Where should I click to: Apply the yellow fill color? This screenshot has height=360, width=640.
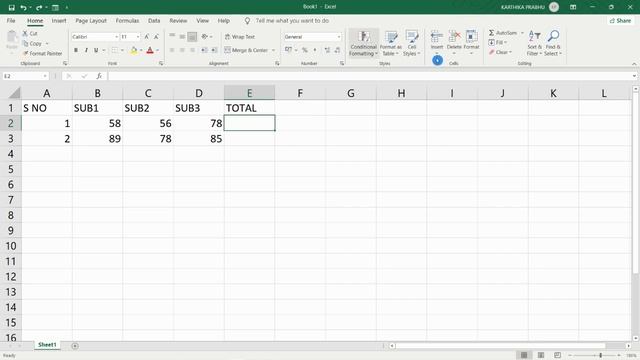point(134,50)
